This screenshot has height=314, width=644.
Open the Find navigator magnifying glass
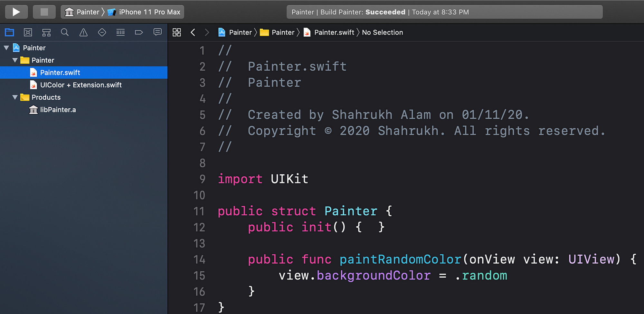(x=65, y=32)
